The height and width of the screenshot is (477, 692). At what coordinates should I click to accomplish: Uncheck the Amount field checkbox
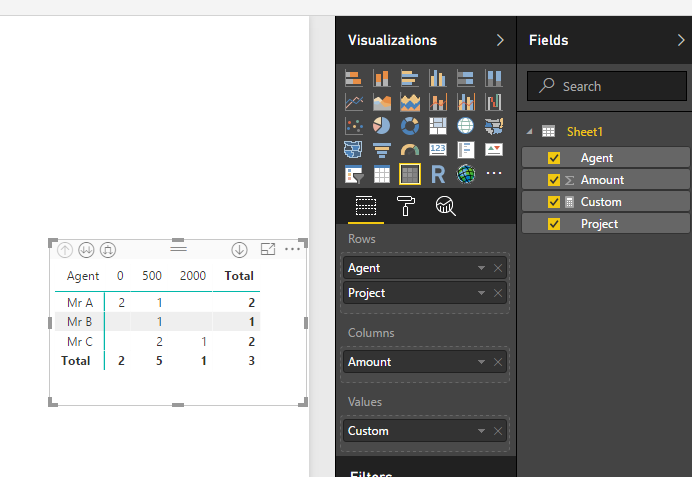(554, 180)
